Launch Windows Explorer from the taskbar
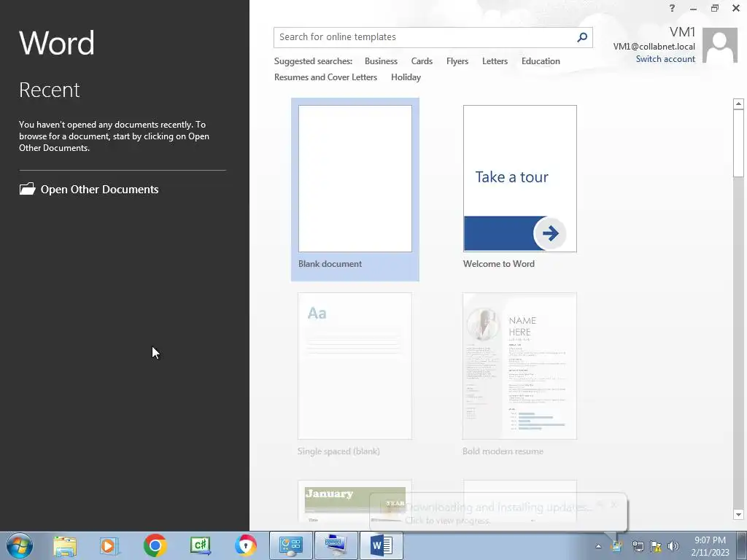The width and height of the screenshot is (747, 560). [65, 545]
